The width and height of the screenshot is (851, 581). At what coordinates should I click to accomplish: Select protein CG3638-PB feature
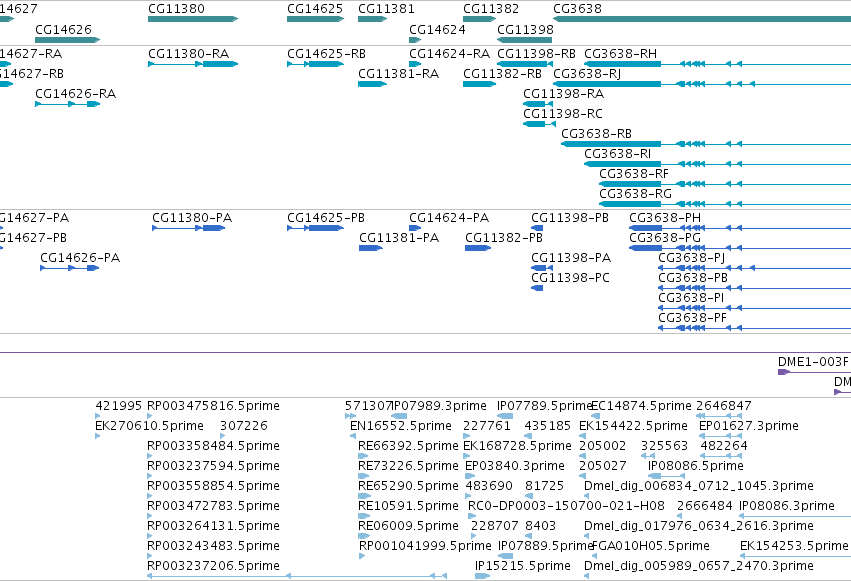tap(754, 288)
